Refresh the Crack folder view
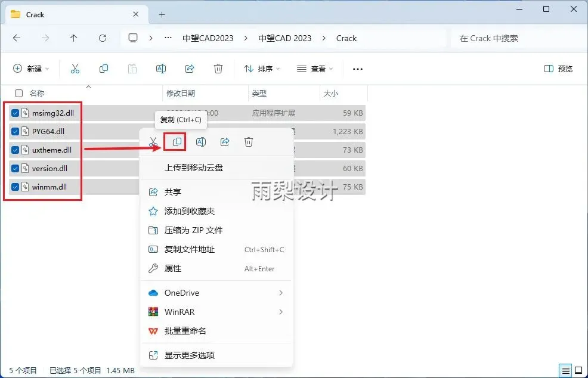This screenshot has width=588, height=378. 103,38
